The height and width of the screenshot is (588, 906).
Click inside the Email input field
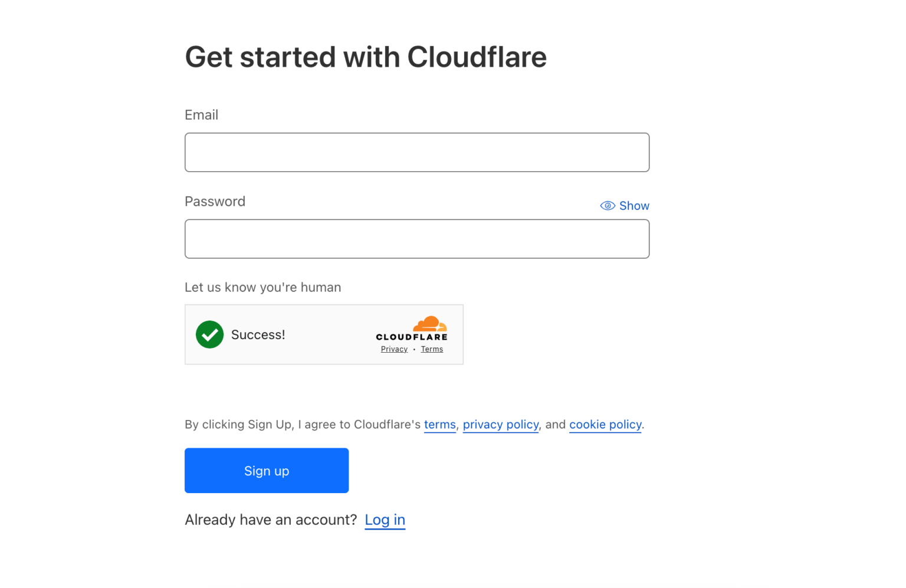pyautogui.click(x=416, y=152)
